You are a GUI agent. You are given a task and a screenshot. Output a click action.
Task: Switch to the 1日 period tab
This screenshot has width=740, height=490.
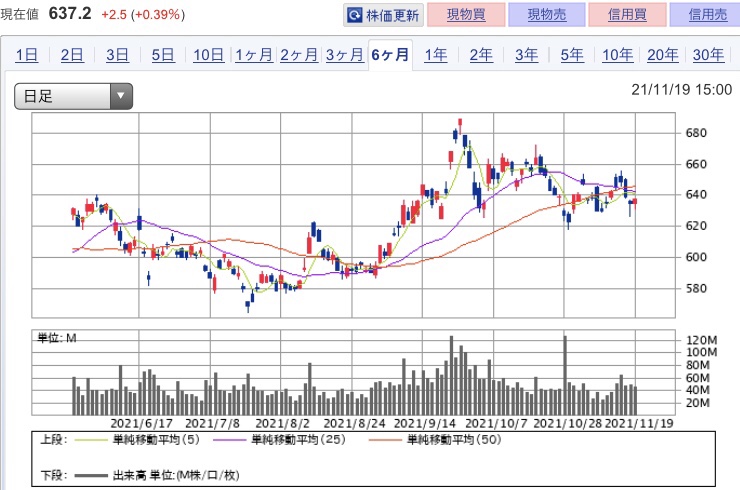point(27,55)
